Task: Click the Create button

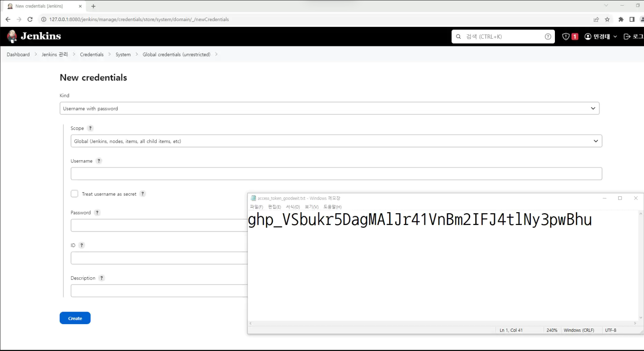Action: [x=75, y=318]
